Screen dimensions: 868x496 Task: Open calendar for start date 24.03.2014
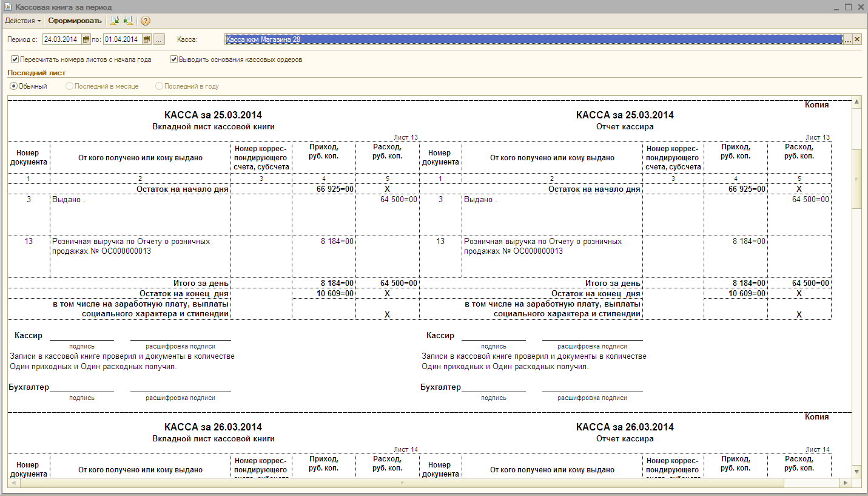(x=86, y=39)
